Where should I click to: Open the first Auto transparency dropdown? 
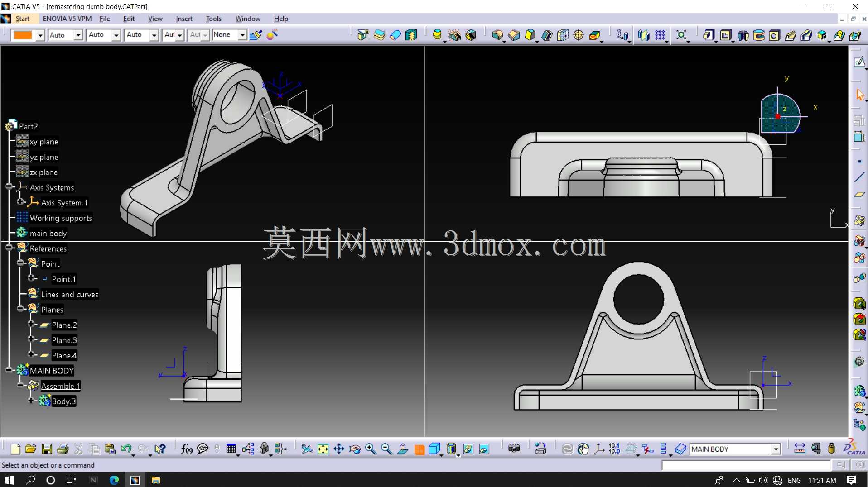pyautogui.click(x=78, y=35)
